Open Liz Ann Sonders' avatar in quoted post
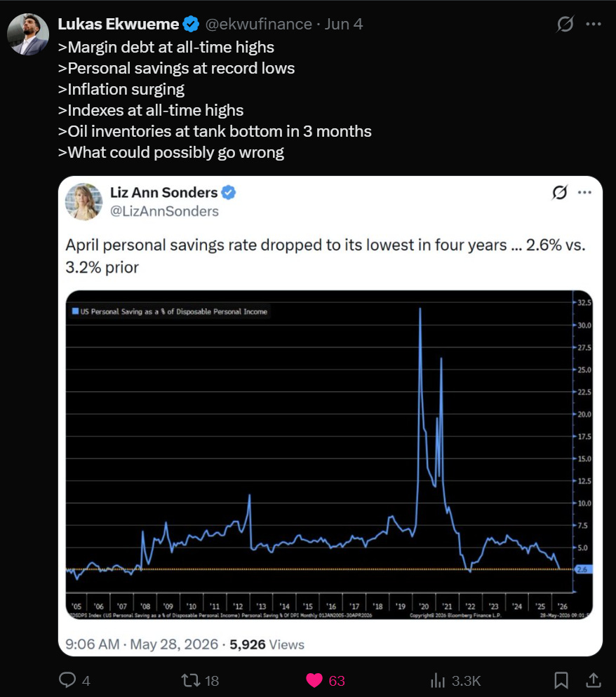616x697 pixels. [x=84, y=201]
